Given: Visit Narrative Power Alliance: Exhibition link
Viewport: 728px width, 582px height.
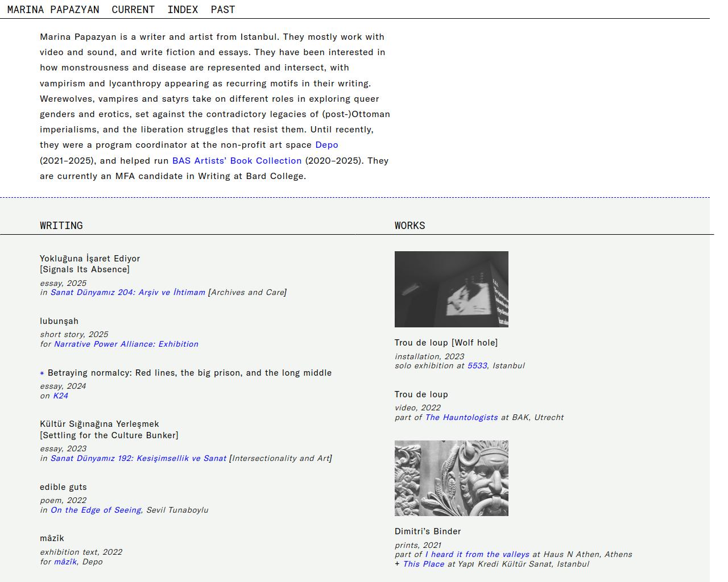Looking at the screenshot, I should [126, 344].
